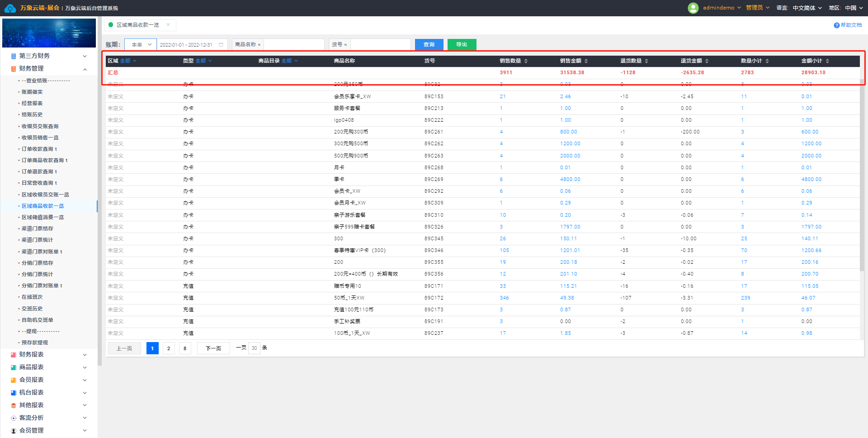Click the 查询 search button
The image size is (868, 438).
[429, 44]
